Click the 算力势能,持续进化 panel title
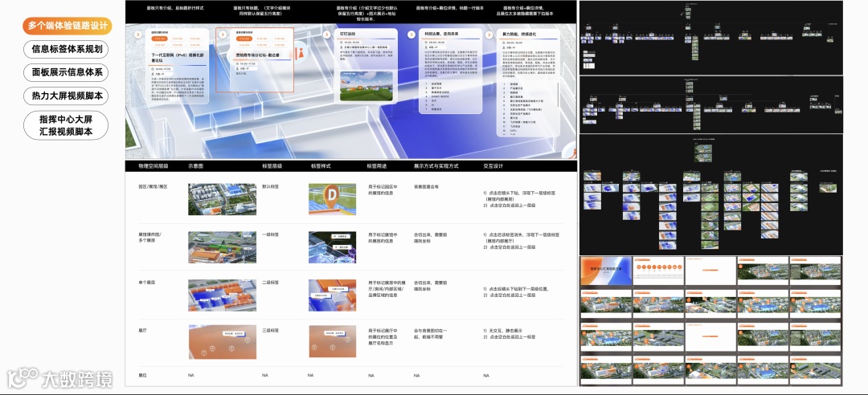868x395 pixels. tap(520, 35)
